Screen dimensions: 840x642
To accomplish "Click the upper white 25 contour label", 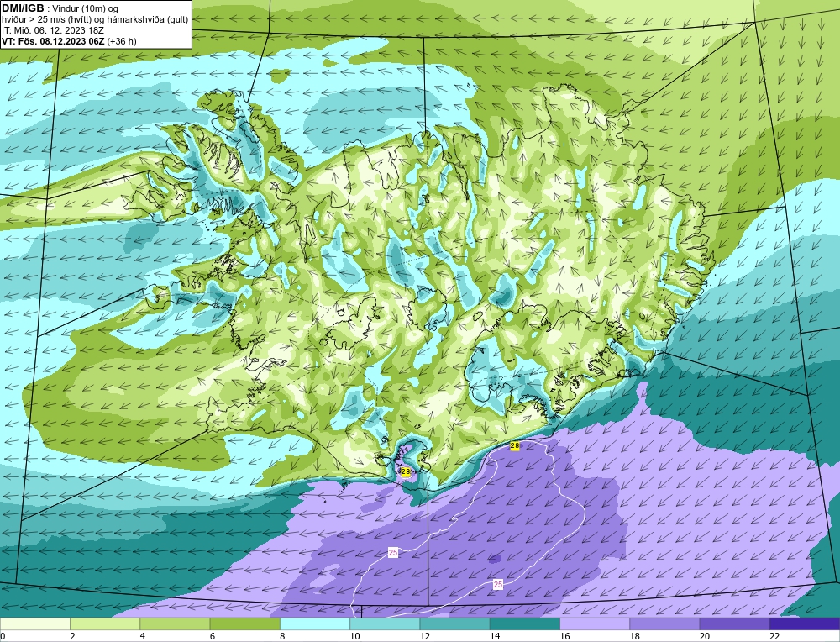I will pos(393,552).
